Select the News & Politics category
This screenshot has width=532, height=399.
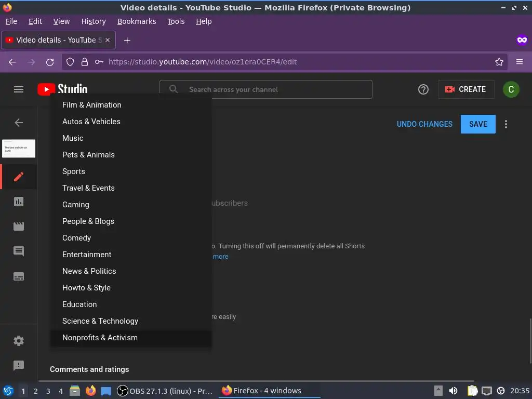[131, 271]
